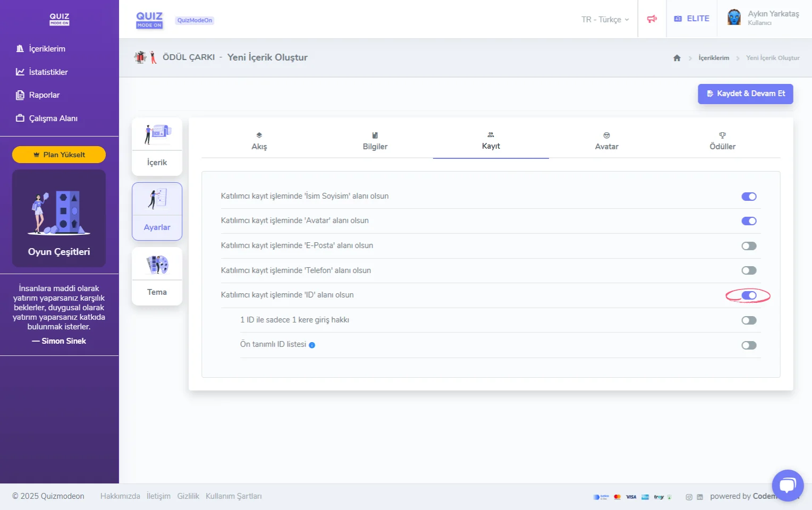Click the Kaydet & Devam Et button
Screen dimensions: 812x510
tap(745, 93)
